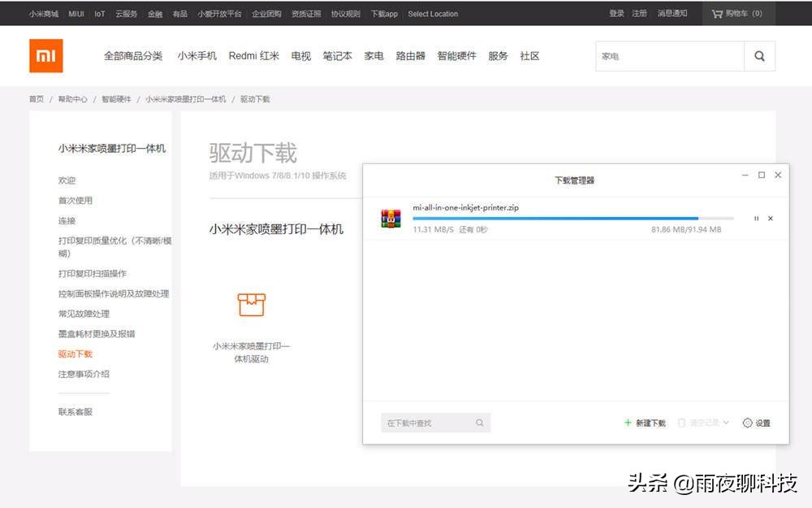Open the Select Location selector
The width and height of the screenshot is (812, 508).
click(433, 13)
